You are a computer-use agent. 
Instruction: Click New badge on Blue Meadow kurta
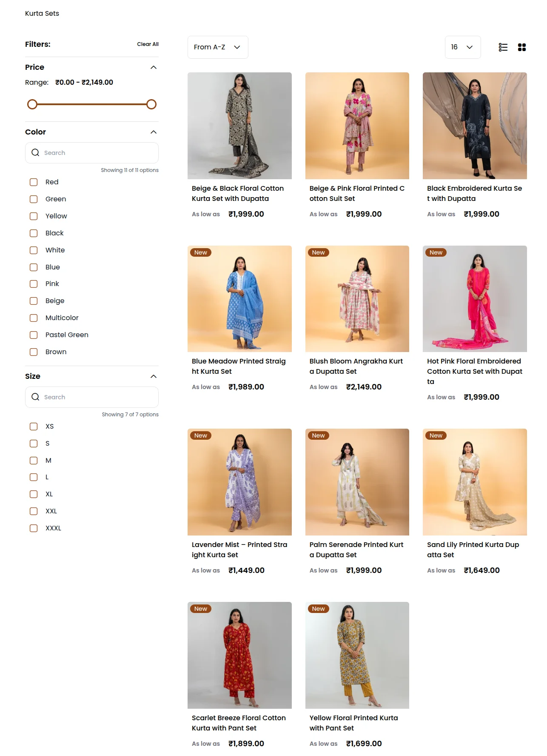click(x=201, y=253)
